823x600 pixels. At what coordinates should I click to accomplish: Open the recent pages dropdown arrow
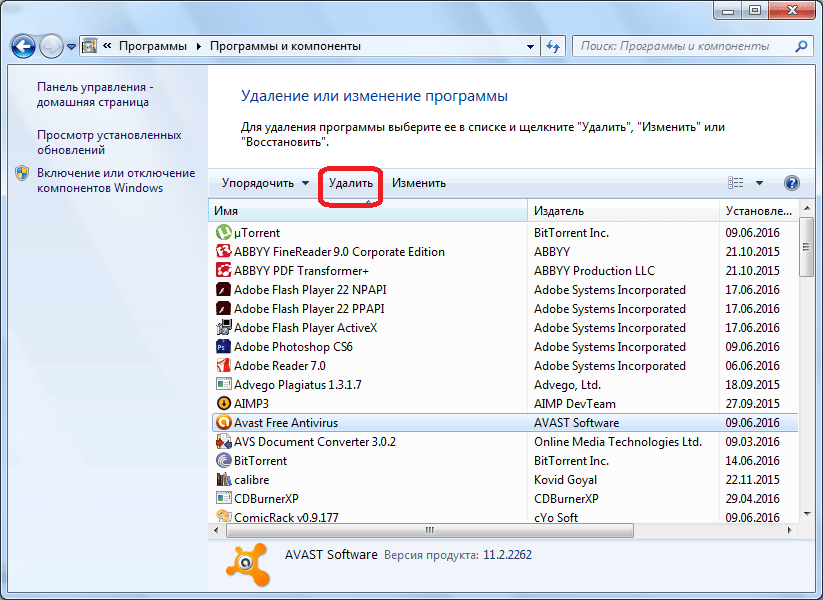click(71, 47)
